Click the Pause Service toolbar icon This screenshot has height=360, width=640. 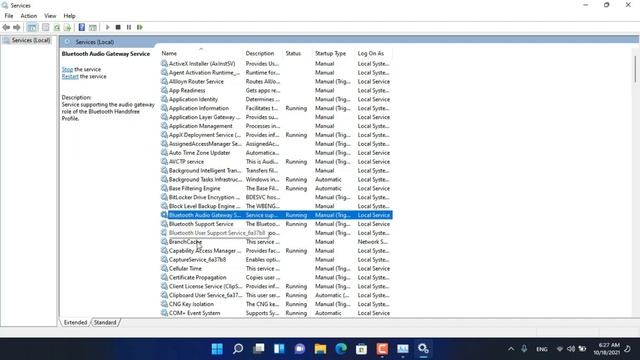pyautogui.click(x=129, y=27)
